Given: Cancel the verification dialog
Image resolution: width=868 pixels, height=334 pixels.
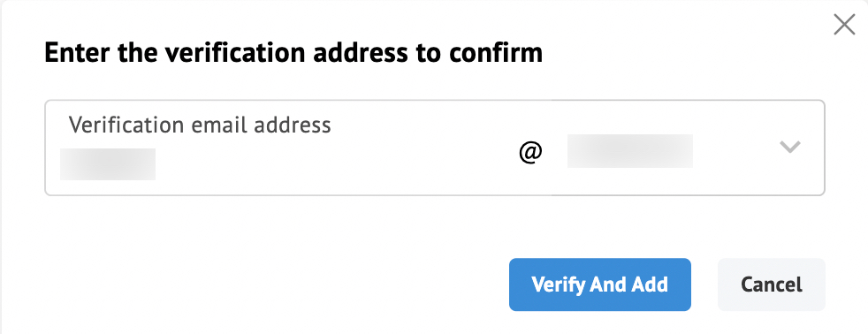Looking at the screenshot, I should coord(771,285).
